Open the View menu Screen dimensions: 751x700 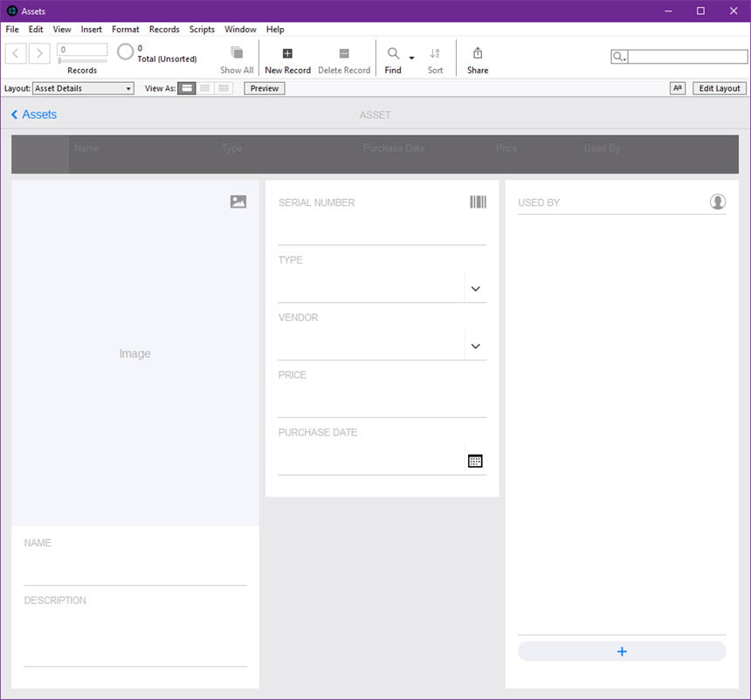click(62, 29)
